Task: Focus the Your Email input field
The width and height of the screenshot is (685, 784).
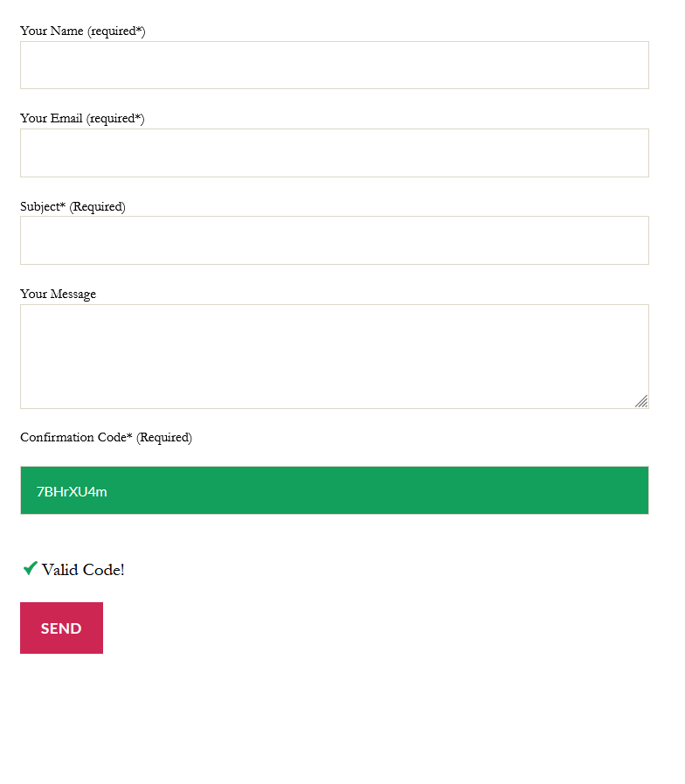Action: click(334, 153)
